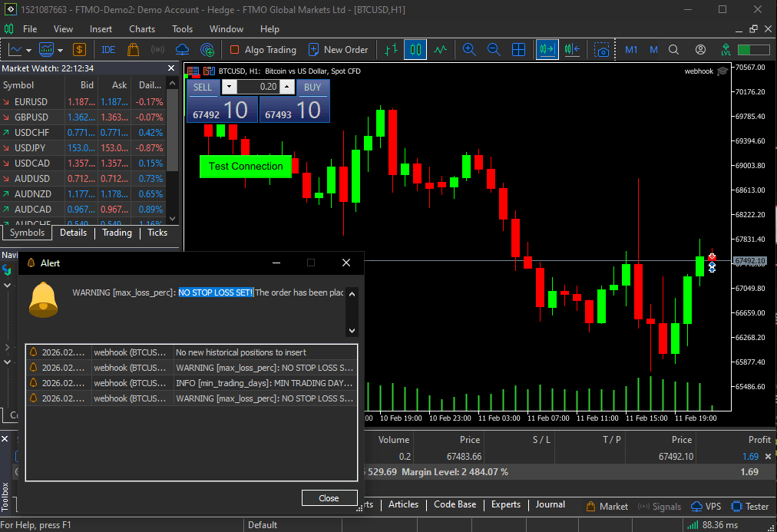Click Market Watch scrollbar down arrow
777x532 pixels.
click(173, 219)
